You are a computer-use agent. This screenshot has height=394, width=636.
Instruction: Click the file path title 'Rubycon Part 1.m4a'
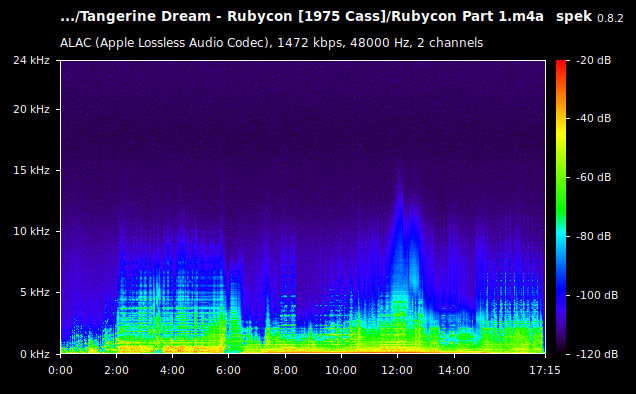[x=468, y=17]
